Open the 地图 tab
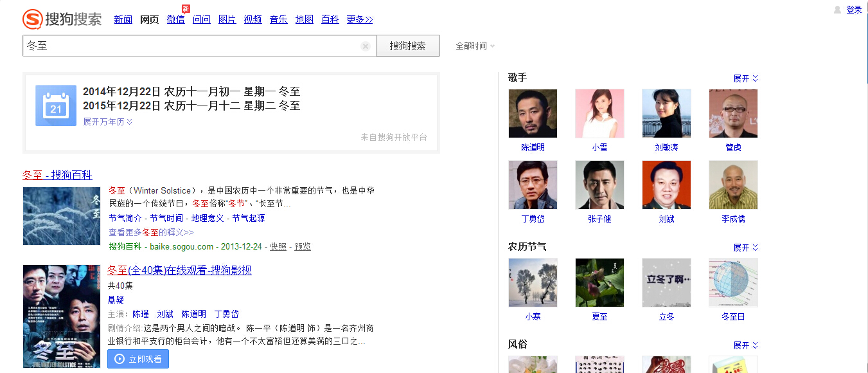The image size is (868, 373). point(305,19)
